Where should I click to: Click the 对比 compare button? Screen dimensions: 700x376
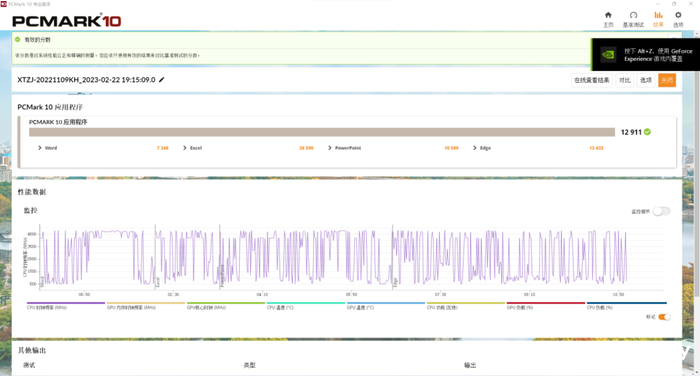[625, 80]
